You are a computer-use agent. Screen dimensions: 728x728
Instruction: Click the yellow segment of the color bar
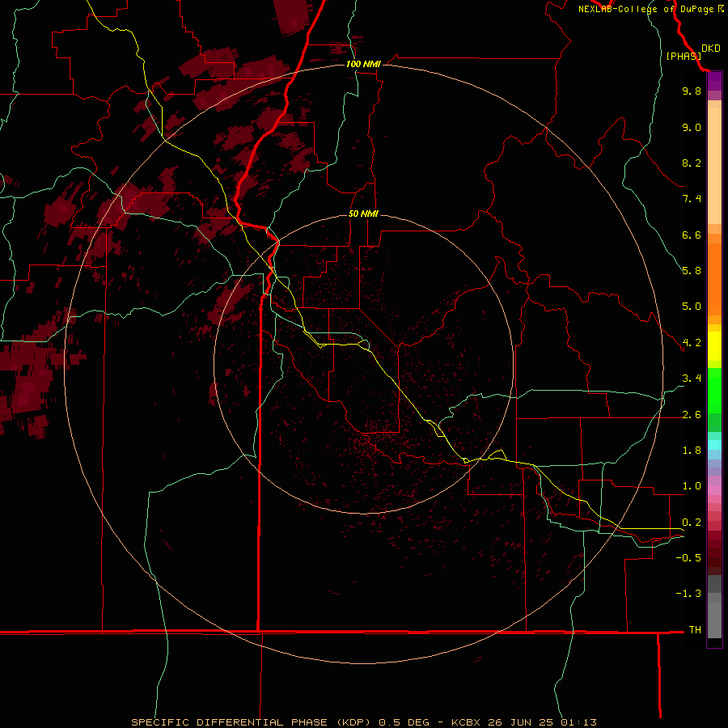tap(714, 346)
